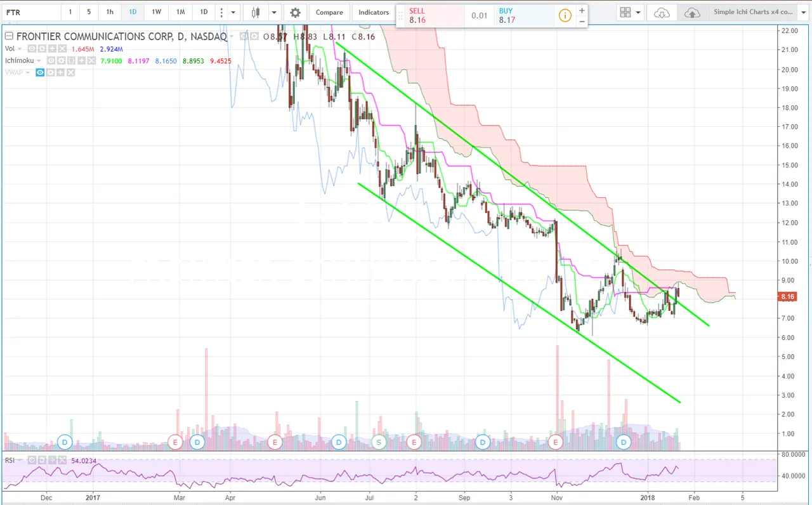
Task: Expand the VWAP indicator dropdown arrow
Action: tap(28, 73)
